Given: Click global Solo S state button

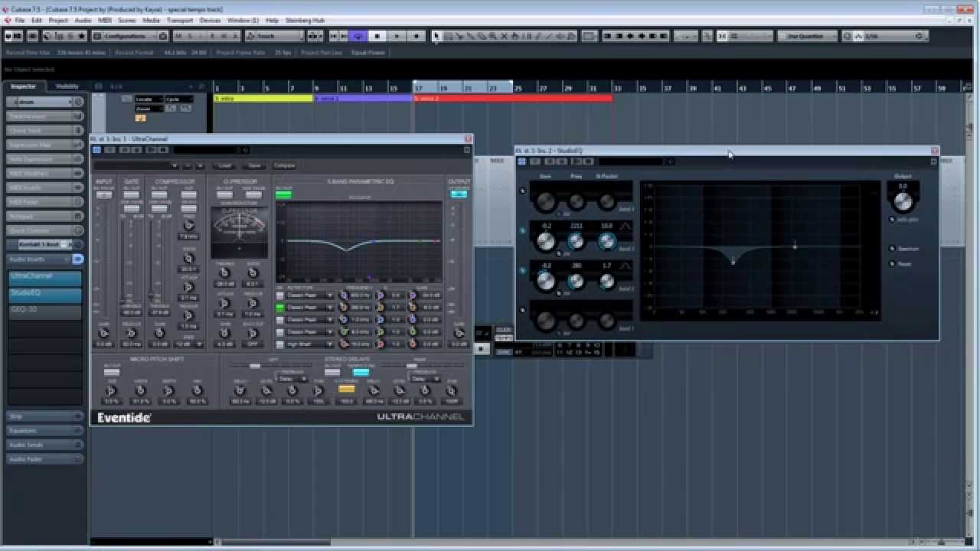Looking at the screenshot, I should (190, 36).
